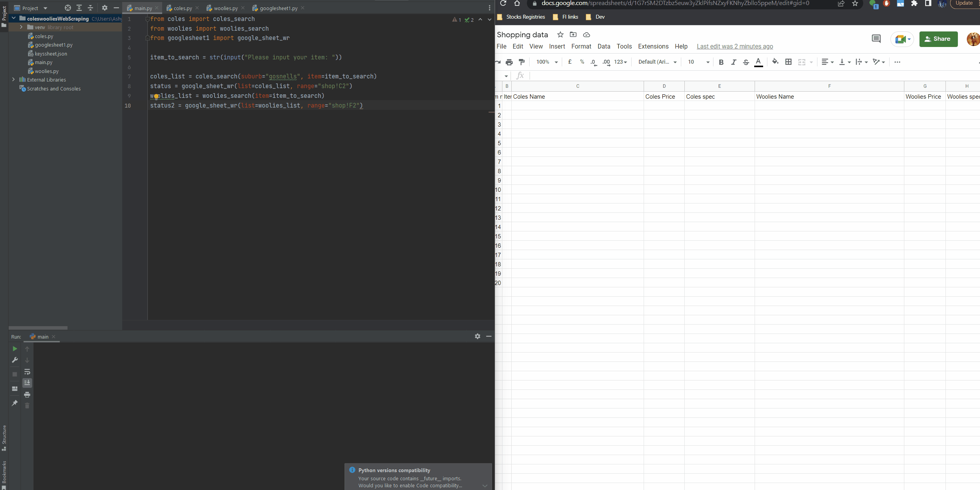
Task: Open the 100% zoom dropdown
Action: pyautogui.click(x=547, y=62)
